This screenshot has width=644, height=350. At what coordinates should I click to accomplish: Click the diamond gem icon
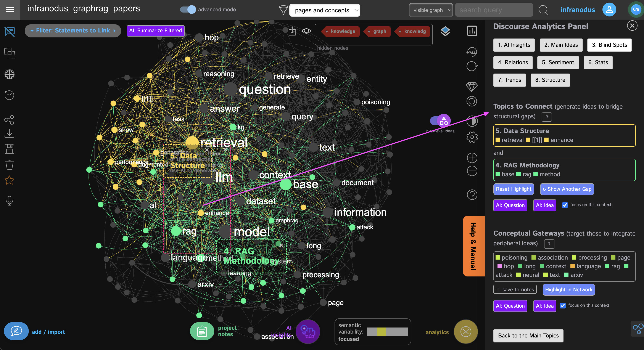472,87
